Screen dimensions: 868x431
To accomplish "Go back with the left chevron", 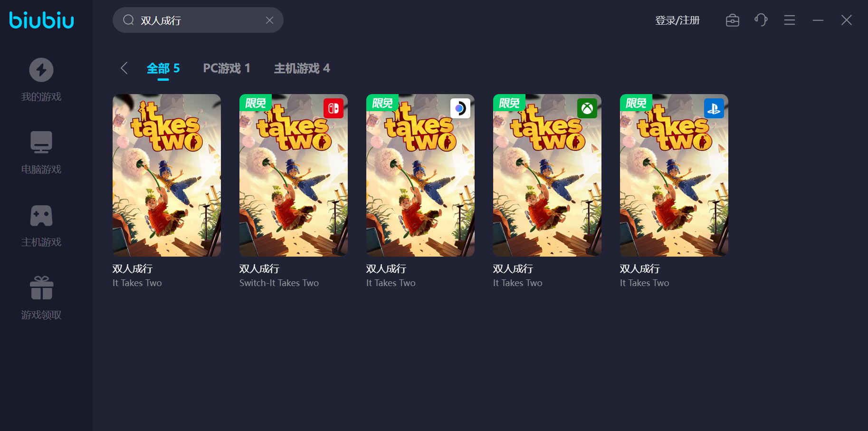I will tap(124, 68).
